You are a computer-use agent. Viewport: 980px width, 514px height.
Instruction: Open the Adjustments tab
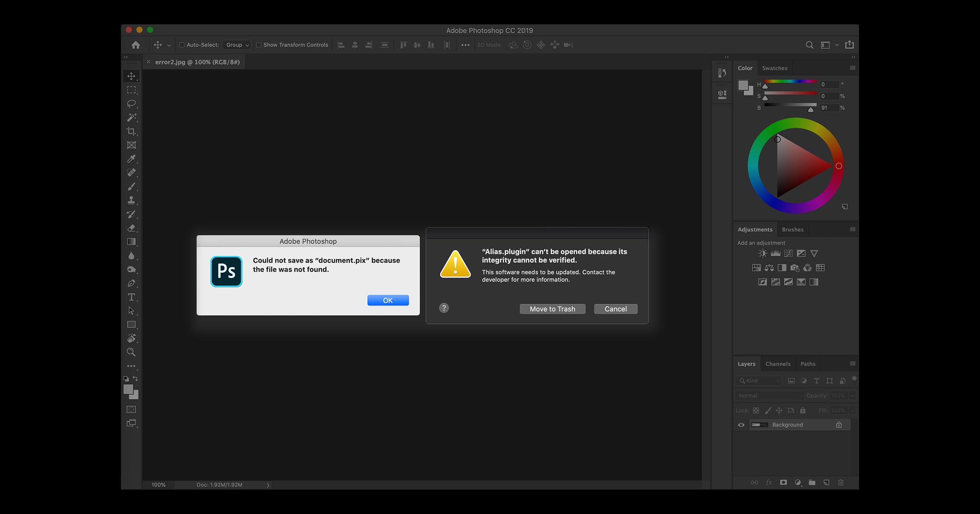tap(754, 229)
